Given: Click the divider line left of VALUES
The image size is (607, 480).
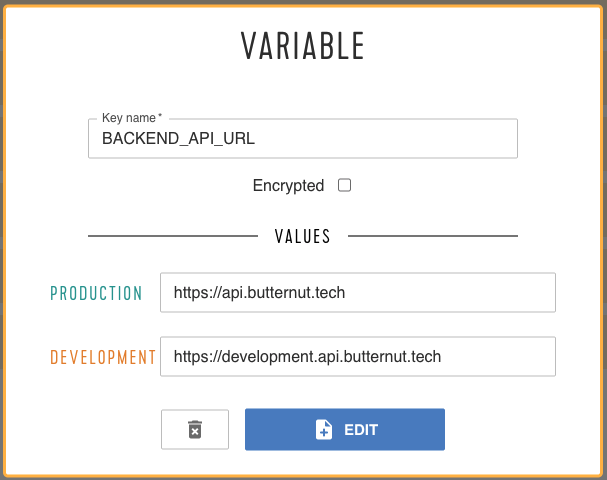Looking at the screenshot, I should pyautogui.click(x=173, y=236).
